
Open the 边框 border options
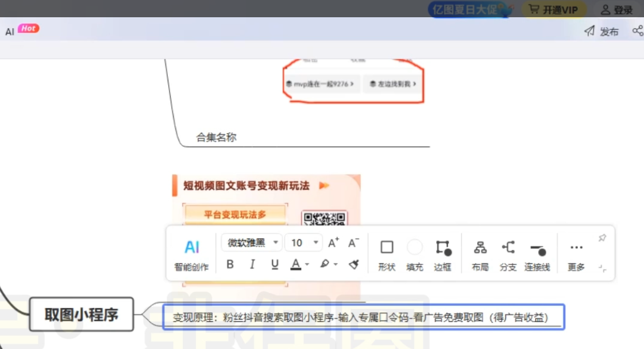click(442, 254)
